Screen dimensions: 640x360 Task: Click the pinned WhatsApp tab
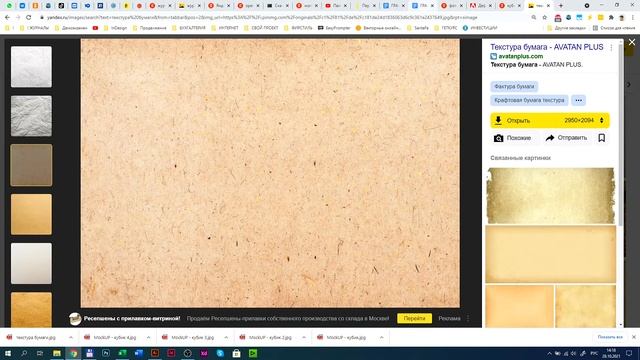coord(9,6)
